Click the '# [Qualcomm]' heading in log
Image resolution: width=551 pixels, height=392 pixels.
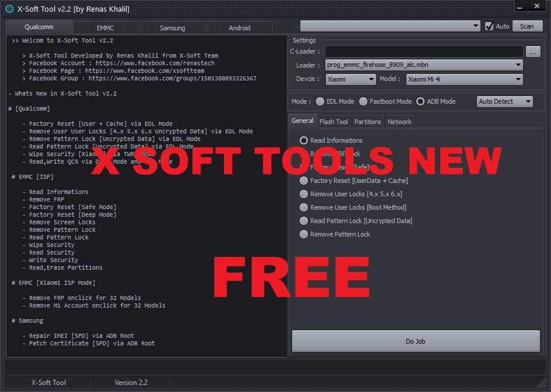click(x=29, y=108)
